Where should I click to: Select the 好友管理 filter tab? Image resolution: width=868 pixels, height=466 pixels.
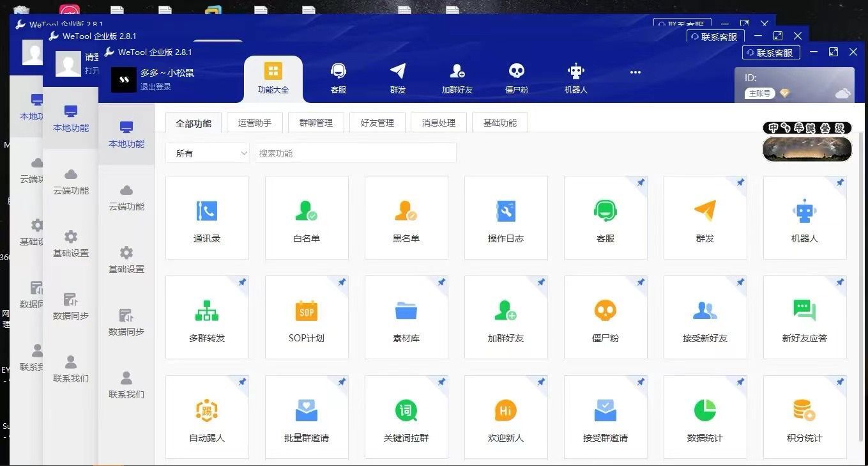point(377,123)
